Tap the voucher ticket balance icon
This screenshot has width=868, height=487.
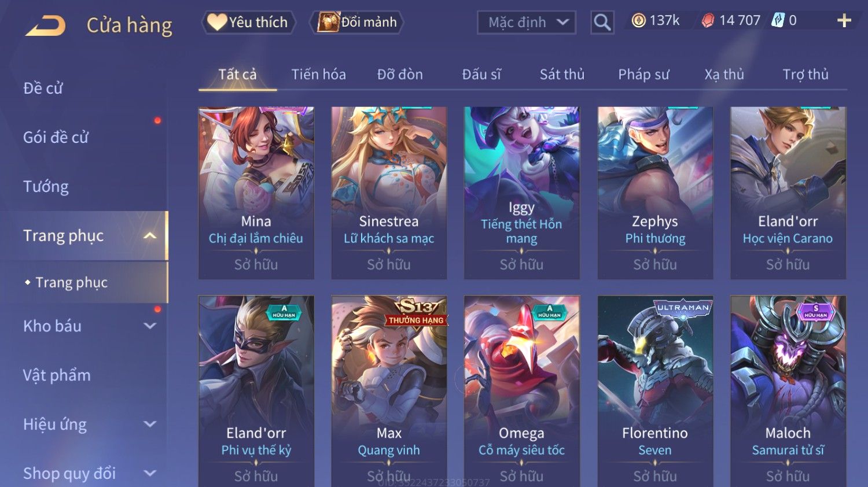pos(778,21)
